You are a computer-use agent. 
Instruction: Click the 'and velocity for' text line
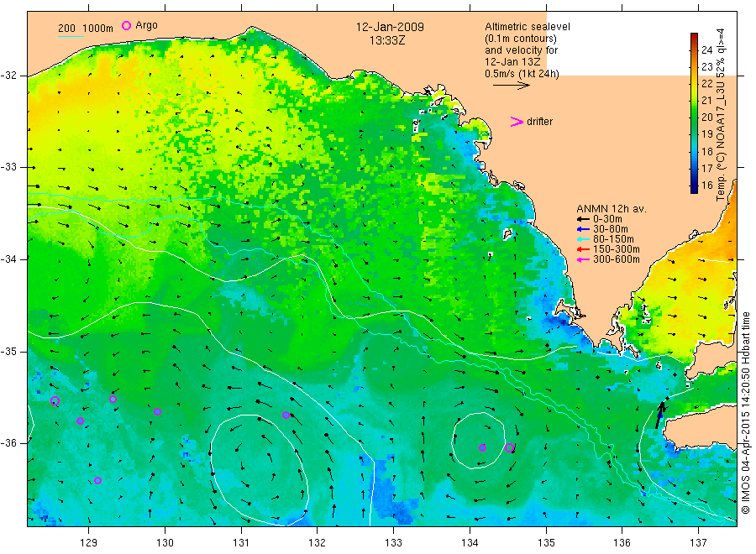tap(521, 50)
